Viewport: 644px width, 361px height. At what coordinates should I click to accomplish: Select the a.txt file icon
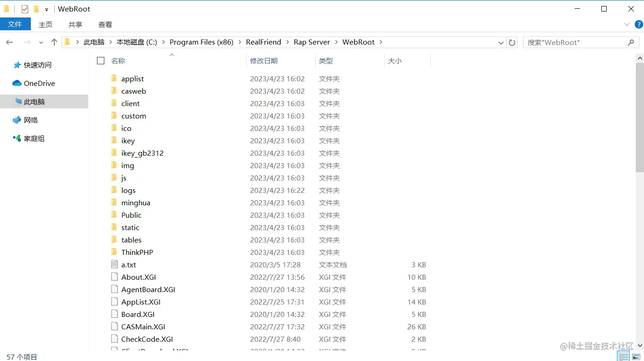114,265
